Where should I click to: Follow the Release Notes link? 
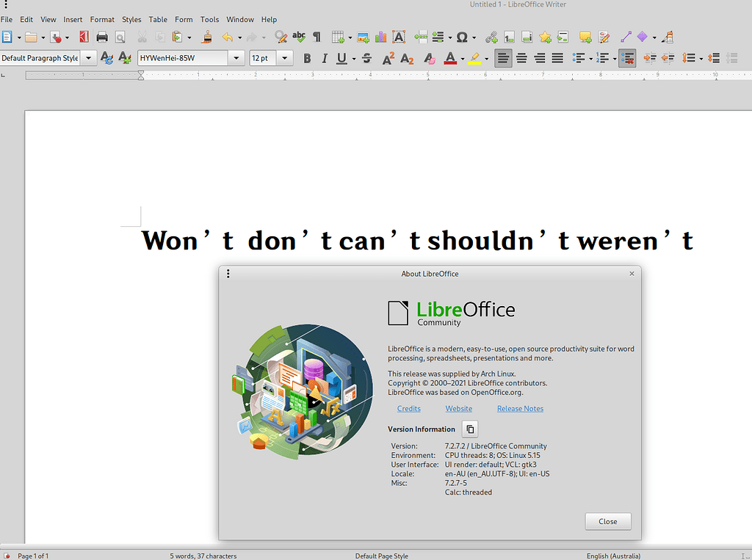tap(520, 408)
